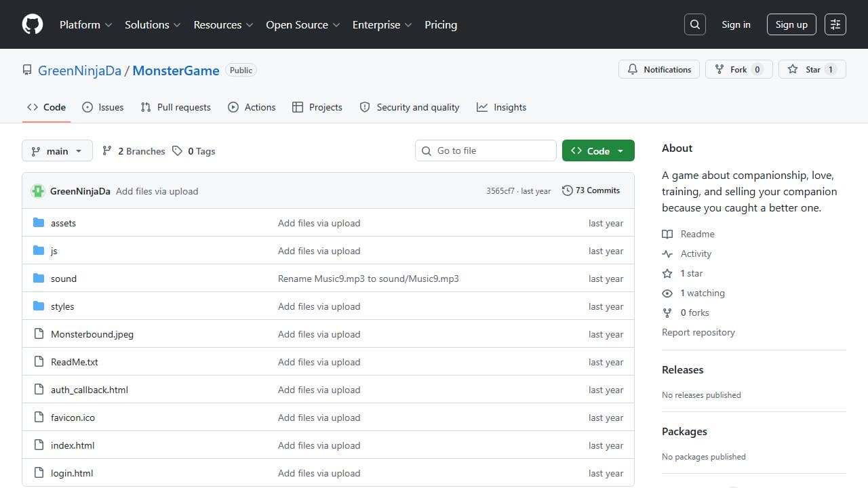Open the index.html file name
868x488 pixels.
click(x=73, y=445)
